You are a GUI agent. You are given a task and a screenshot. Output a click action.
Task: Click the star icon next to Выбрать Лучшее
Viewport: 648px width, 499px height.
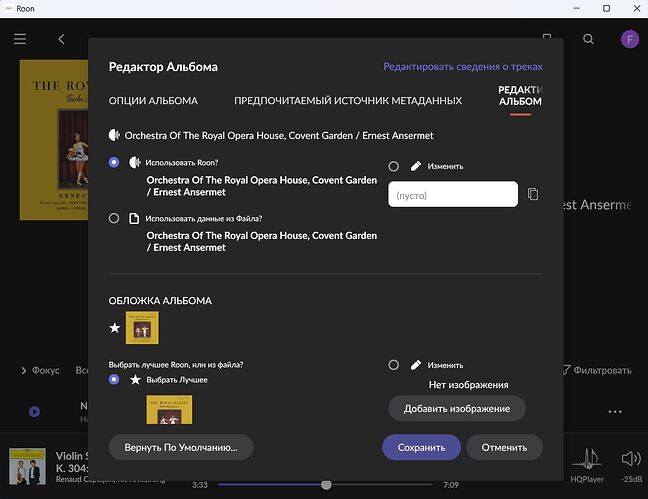135,380
